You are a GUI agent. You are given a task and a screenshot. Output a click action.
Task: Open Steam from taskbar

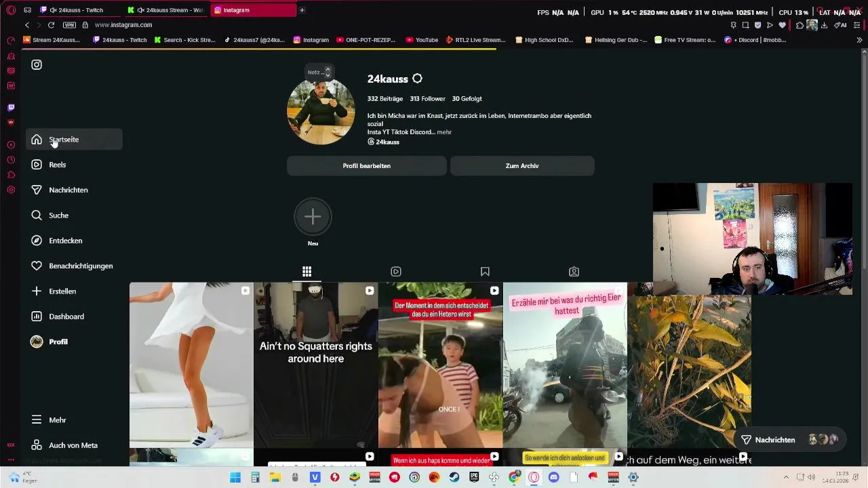[x=454, y=477]
